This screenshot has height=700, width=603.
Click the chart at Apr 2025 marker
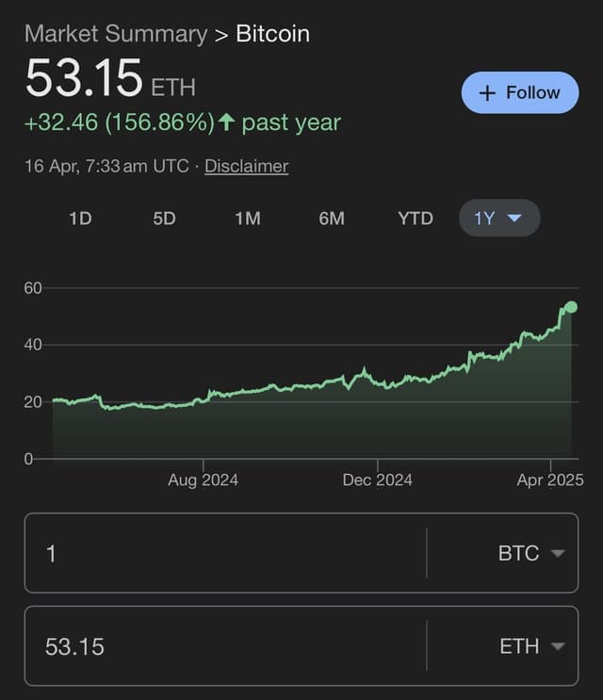pyautogui.click(x=550, y=480)
